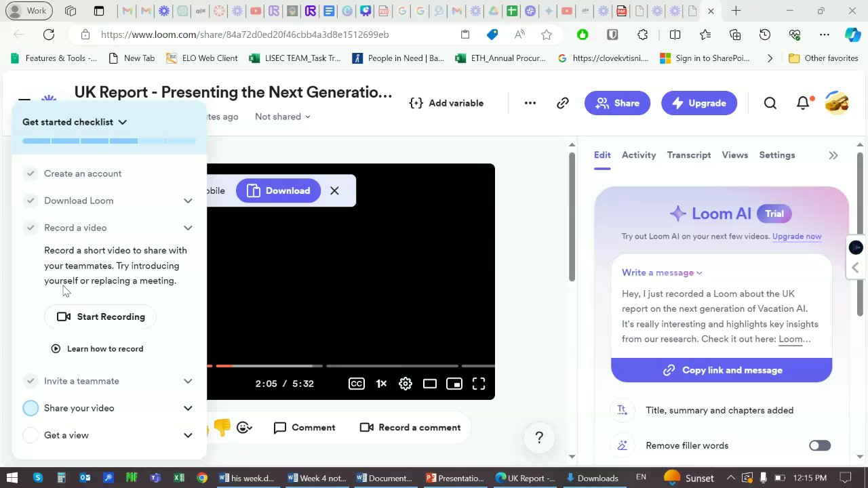Click the Download Loom checkmark
868x488 pixels.
(31, 201)
